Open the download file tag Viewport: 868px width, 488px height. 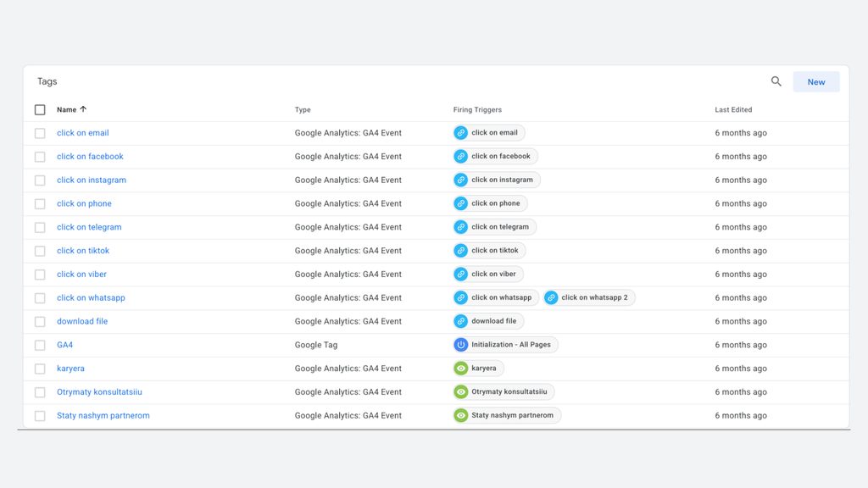pos(82,321)
